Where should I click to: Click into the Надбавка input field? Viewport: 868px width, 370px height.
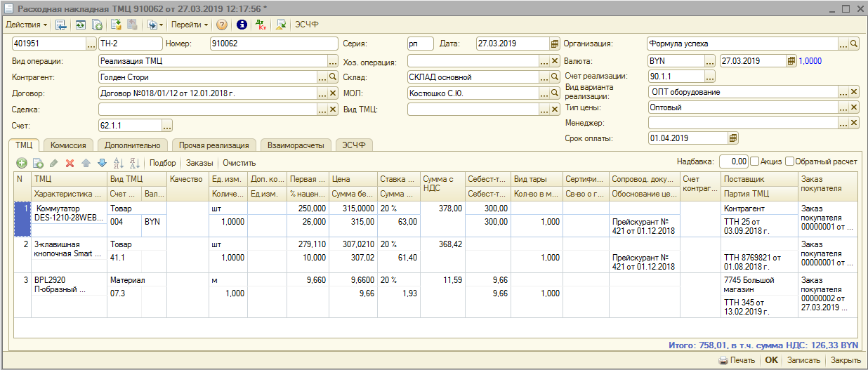pyautogui.click(x=733, y=161)
